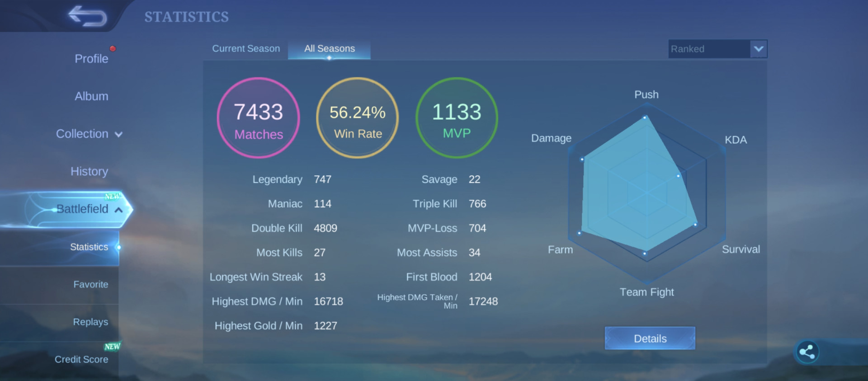Image resolution: width=868 pixels, height=381 pixels.
Task: Open the History section
Action: click(89, 171)
